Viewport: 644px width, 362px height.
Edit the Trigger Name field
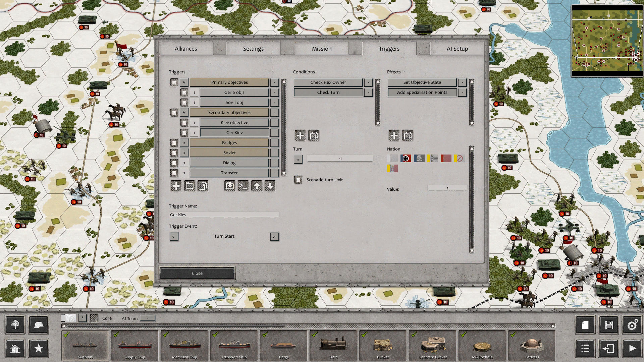pos(224,215)
